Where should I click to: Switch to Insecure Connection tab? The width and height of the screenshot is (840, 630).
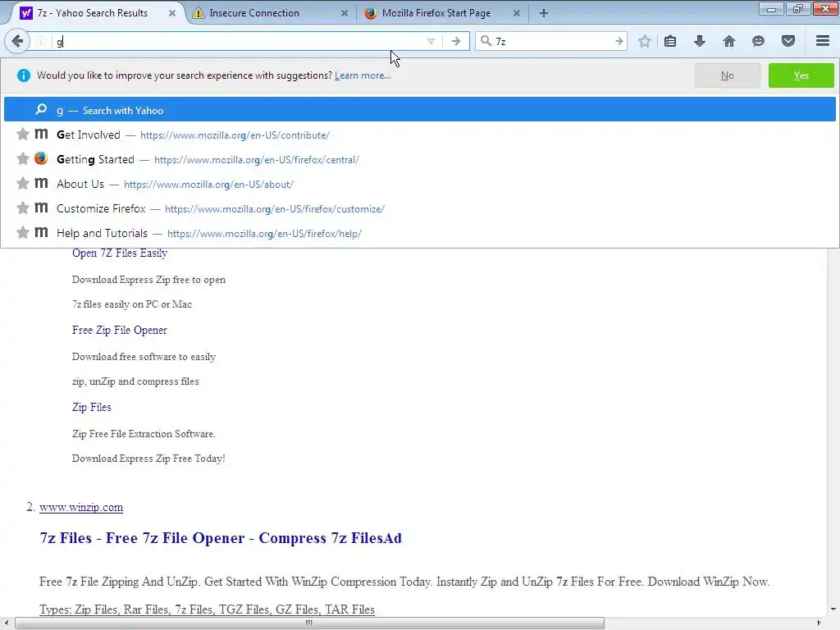(271, 13)
